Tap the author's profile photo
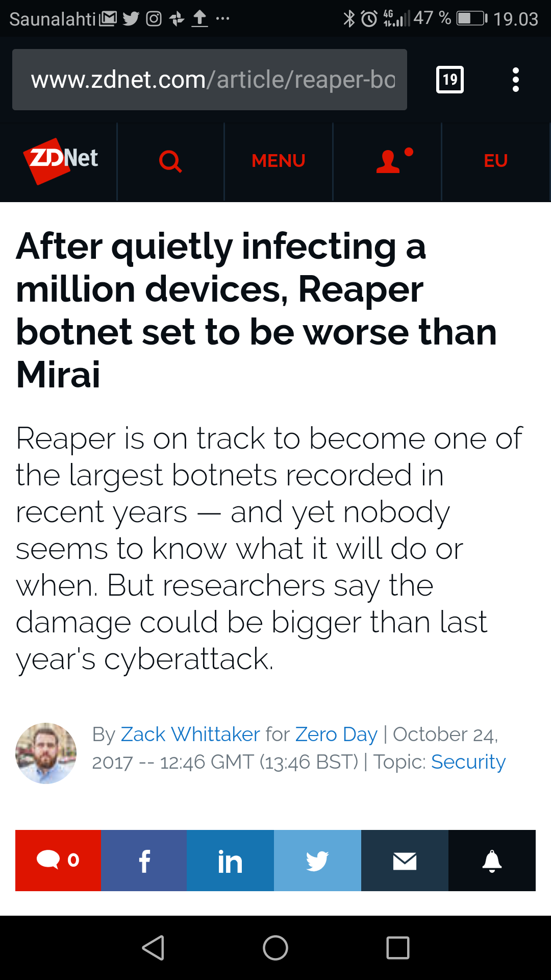This screenshot has height=980, width=551. 46,753
